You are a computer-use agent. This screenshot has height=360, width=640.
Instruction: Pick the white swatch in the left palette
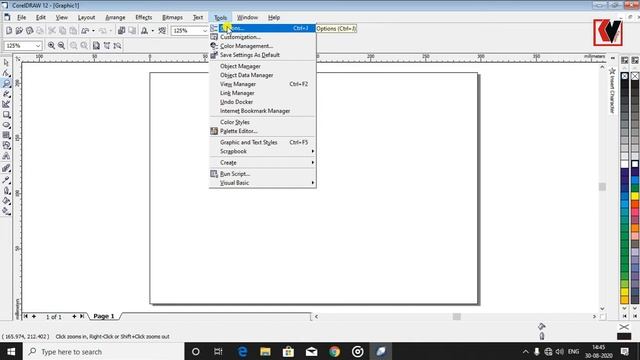pos(624,164)
